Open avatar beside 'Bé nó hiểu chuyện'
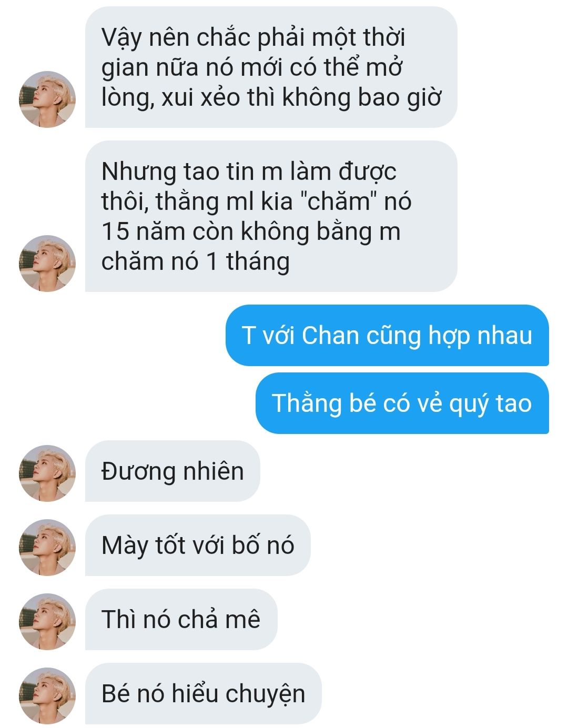 (x=47, y=696)
